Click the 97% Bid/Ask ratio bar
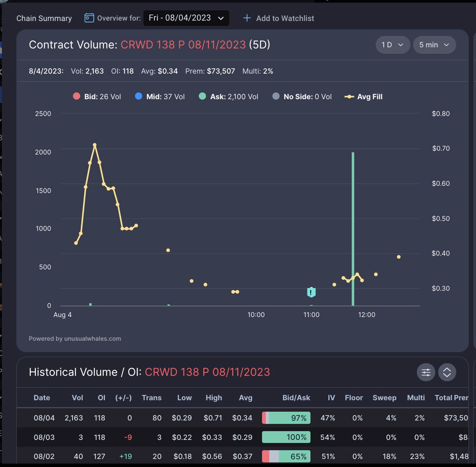Viewport: 476px width, 467px height. [286, 418]
